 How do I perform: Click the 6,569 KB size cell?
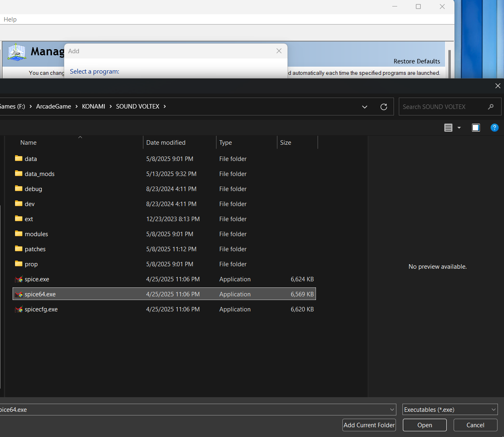click(x=302, y=294)
